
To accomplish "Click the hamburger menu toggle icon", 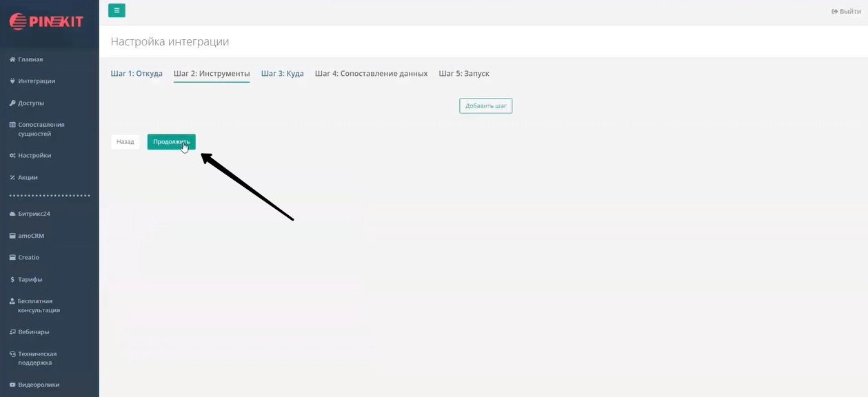I will tap(117, 10).
